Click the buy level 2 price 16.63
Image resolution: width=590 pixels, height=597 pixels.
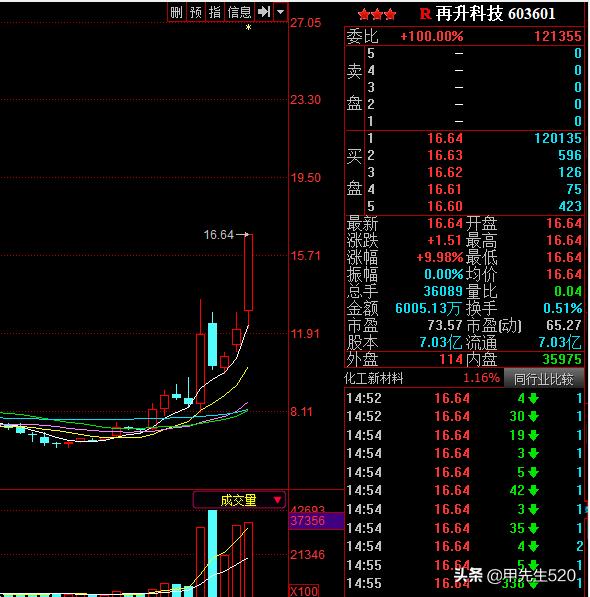point(445,155)
